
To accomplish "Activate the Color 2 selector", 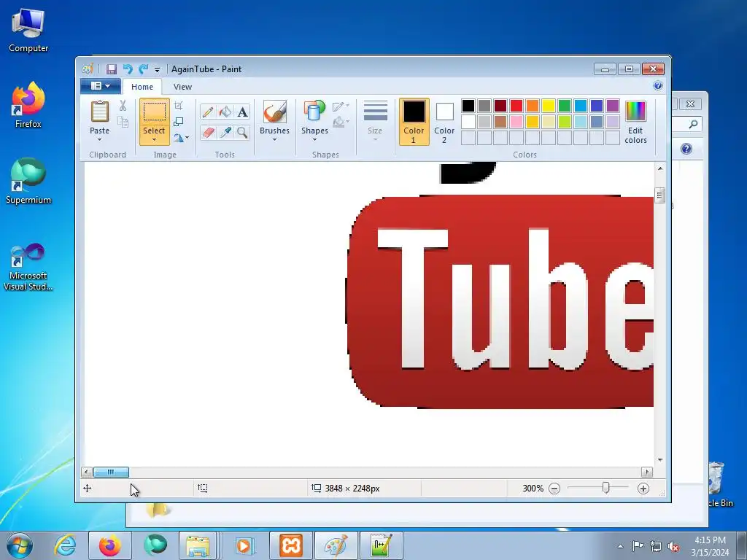I will tap(444, 122).
